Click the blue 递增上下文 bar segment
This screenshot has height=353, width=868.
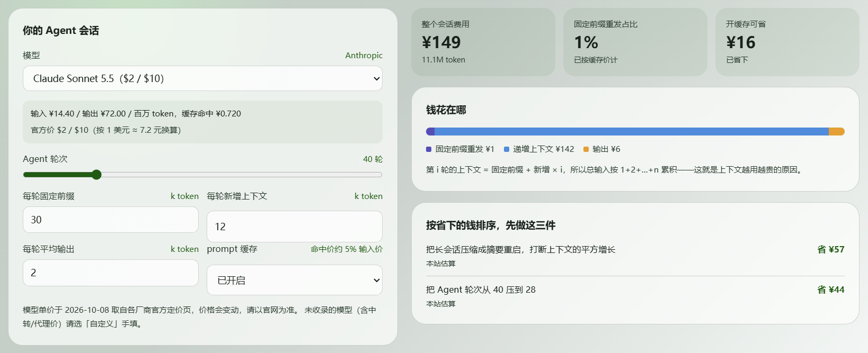[632, 131]
